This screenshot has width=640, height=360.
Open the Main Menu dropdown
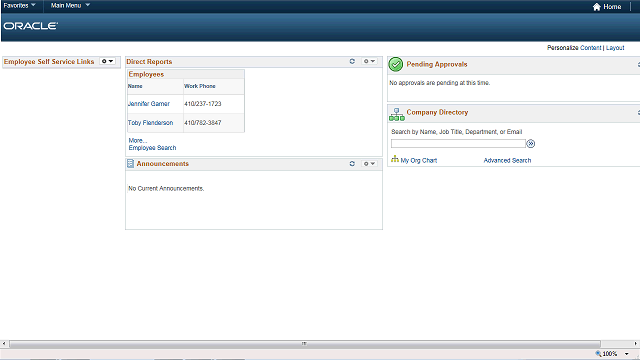pos(70,5)
